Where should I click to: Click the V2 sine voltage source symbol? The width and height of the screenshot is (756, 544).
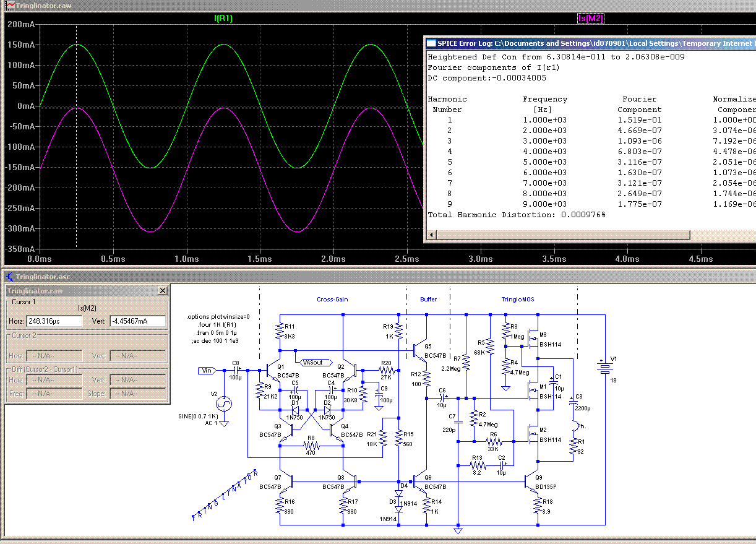click(x=223, y=403)
